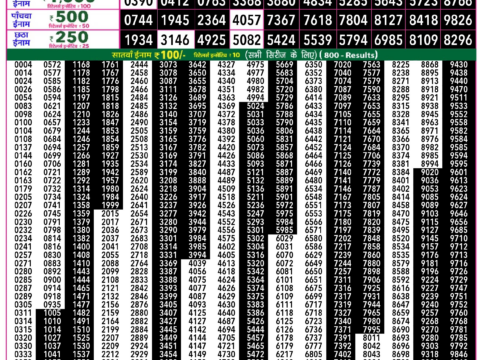The width and height of the screenshot is (480, 360).
Task: Select number 7402 in the 100 prize grid
Action: click(343, 354)
